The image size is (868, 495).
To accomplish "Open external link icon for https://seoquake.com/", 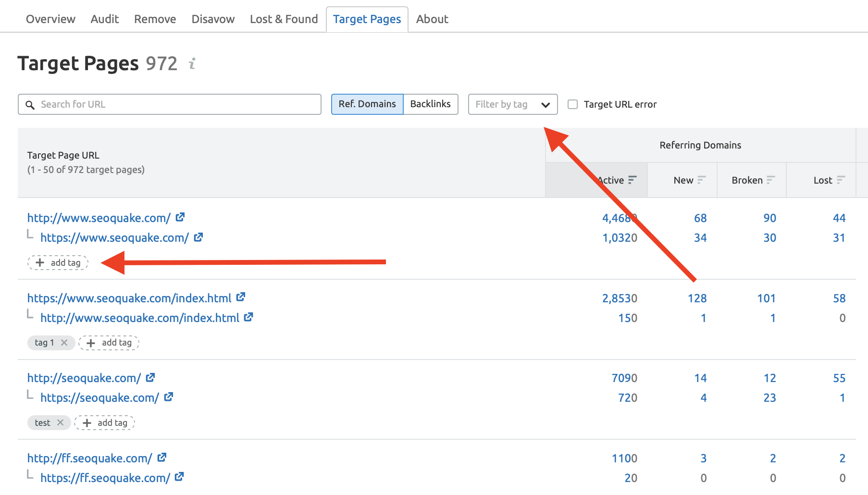I will coord(169,397).
